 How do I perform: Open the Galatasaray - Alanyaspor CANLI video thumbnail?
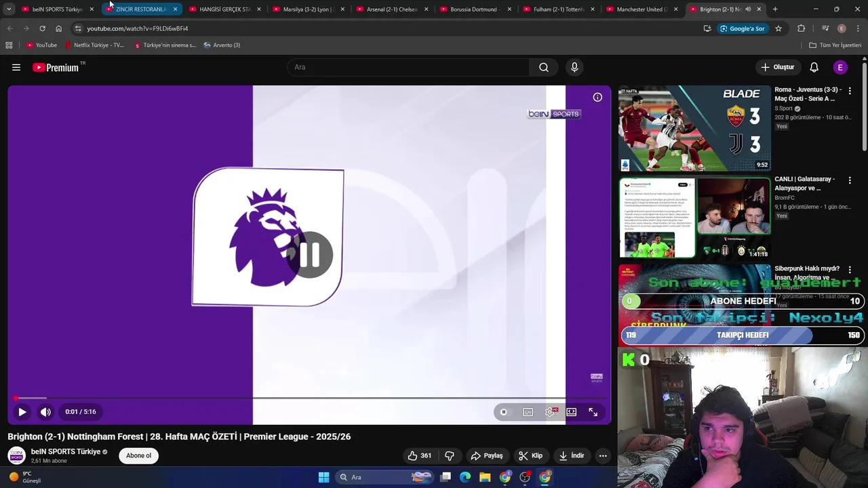coord(694,218)
